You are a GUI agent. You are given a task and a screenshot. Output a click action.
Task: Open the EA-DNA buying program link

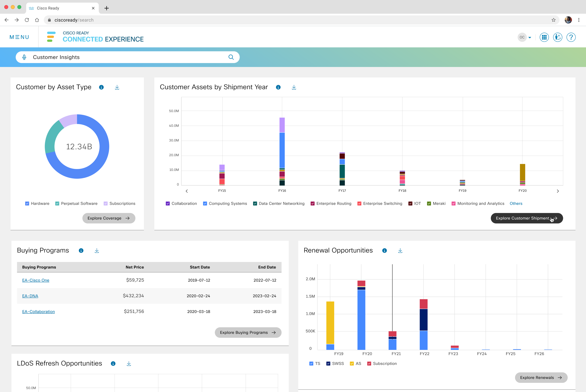click(30, 296)
